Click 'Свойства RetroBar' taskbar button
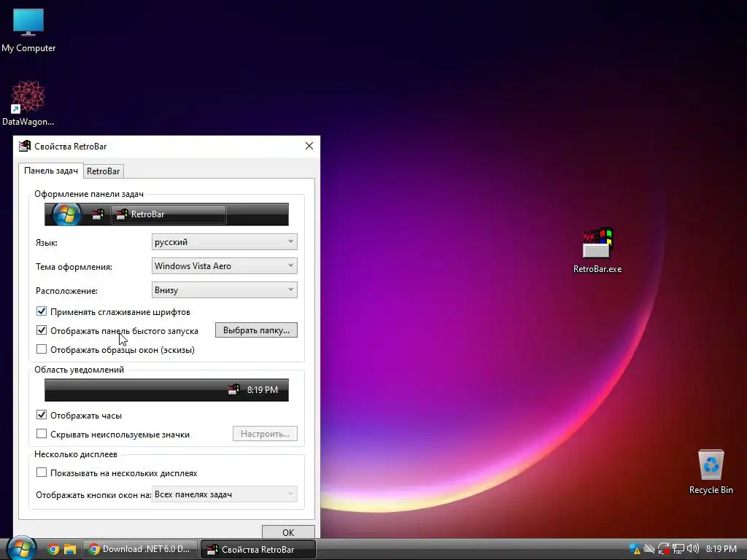Viewport: 747px width, 560px height. click(x=258, y=550)
